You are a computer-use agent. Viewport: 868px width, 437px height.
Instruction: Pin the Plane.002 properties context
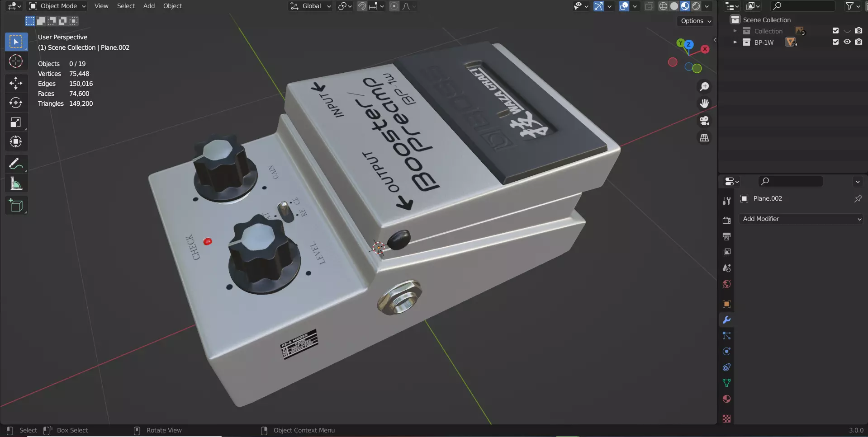(858, 198)
